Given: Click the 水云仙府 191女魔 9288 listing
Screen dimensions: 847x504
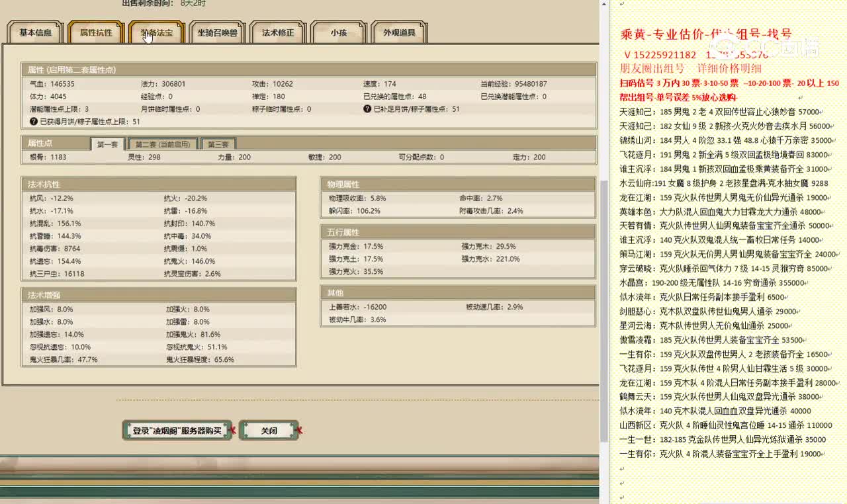Looking at the screenshot, I should [x=724, y=183].
